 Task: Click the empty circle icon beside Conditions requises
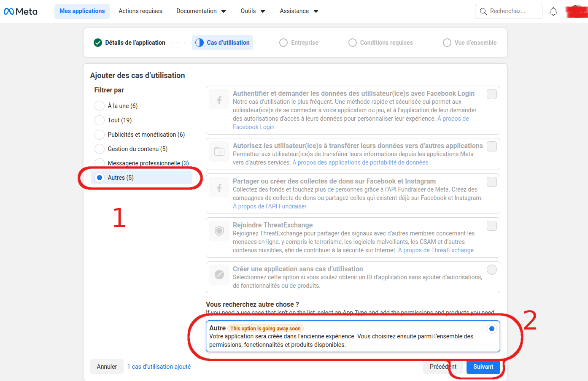click(x=353, y=43)
